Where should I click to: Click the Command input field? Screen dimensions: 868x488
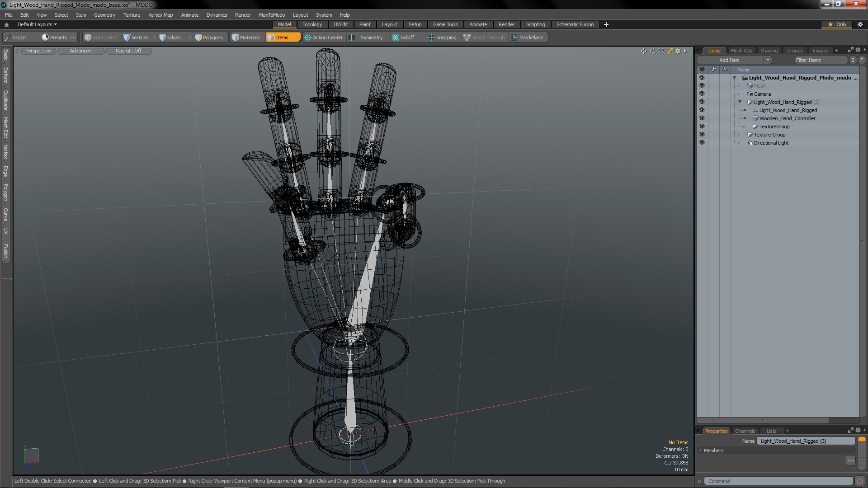tap(778, 481)
